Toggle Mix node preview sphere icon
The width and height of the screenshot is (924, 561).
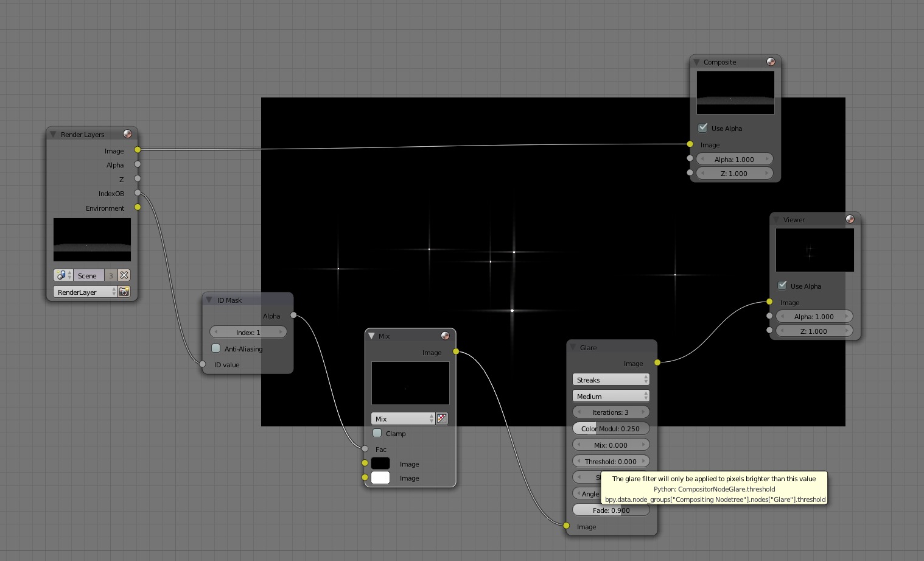coord(445,336)
